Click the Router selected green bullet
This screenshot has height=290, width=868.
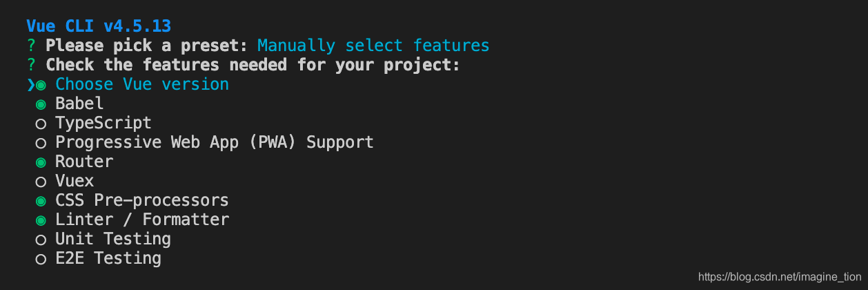[x=41, y=162]
